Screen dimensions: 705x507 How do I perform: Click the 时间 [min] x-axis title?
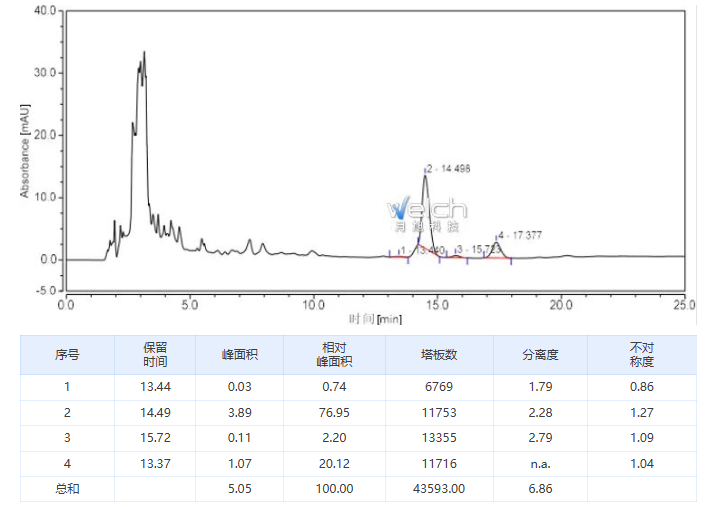click(x=375, y=319)
